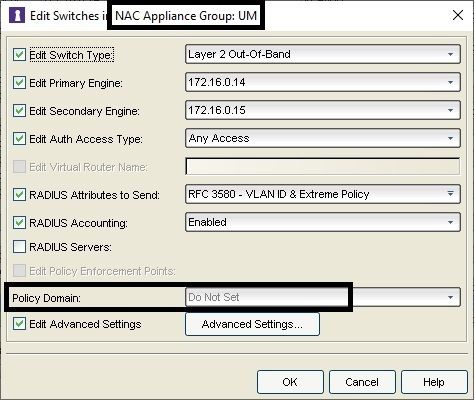The height and width of the screenshot is (400, 475).
Task: Toggle the RADIUS Accounting checkbox
Action: tap(19, 223)
